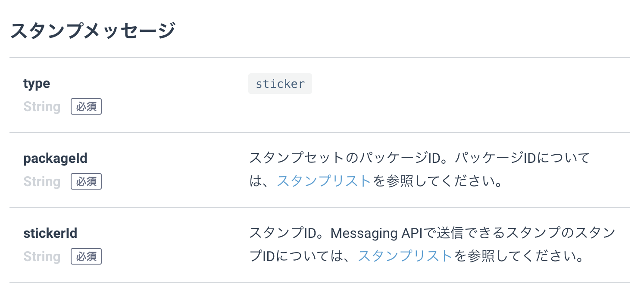Click the stickerId property name

pyautogui.click(x=50, y=234)
